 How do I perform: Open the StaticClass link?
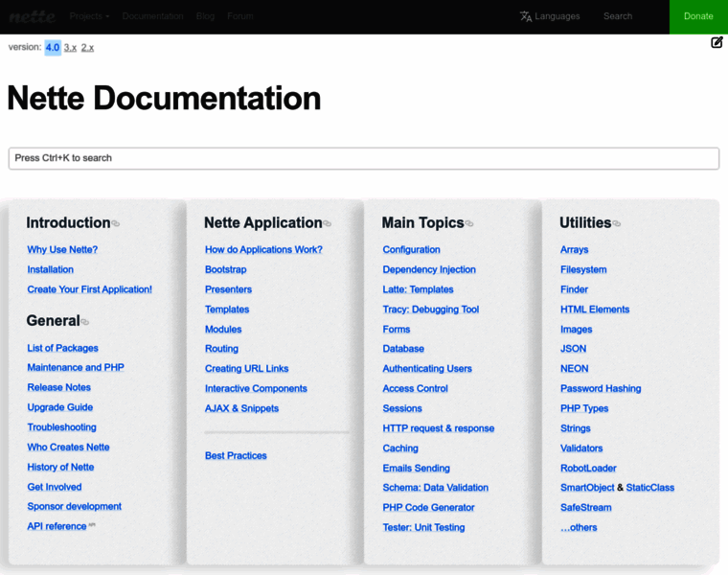(x=650, y=488)
